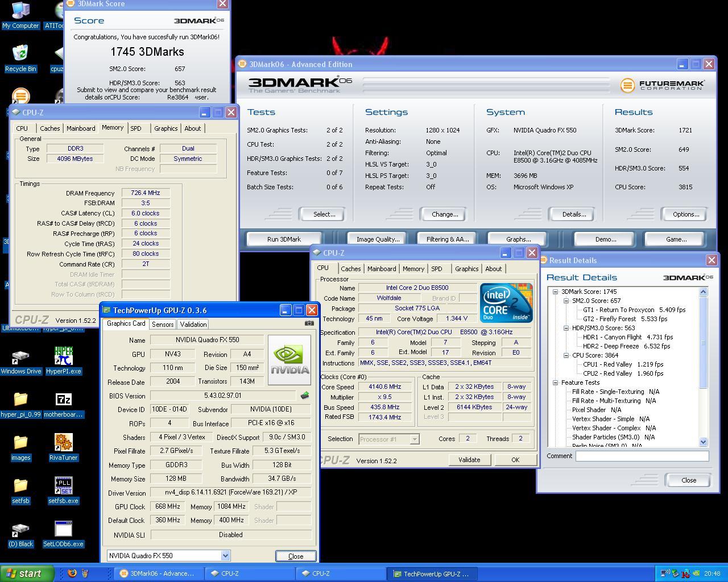The height and width of the screenshot is (582, 728).
Task: Click the Game... button
Action: tap(676, 239)
